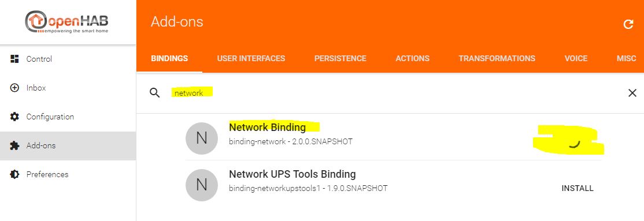Click the Network UPS Tools N avatar
Screen dimensions: 644x221
[201, 185]
